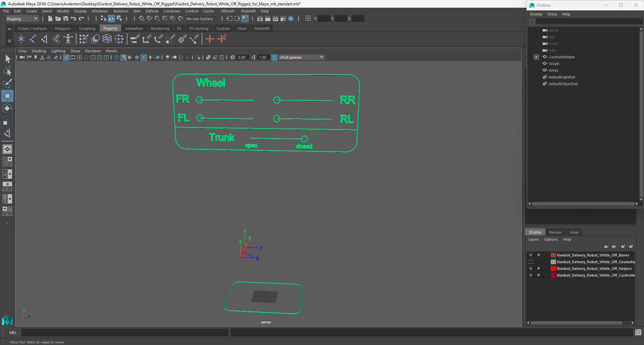Screen dimensions: 644x345
Task: Toggle visibility of Kiwibot Controllers layer
Action: pyautogui.click(x=531, y=275)
